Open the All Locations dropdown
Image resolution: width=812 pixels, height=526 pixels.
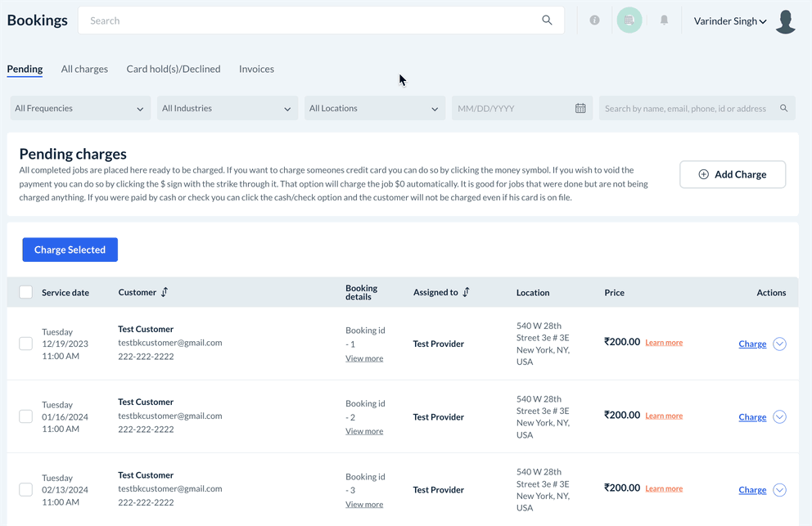pos(374,108)
